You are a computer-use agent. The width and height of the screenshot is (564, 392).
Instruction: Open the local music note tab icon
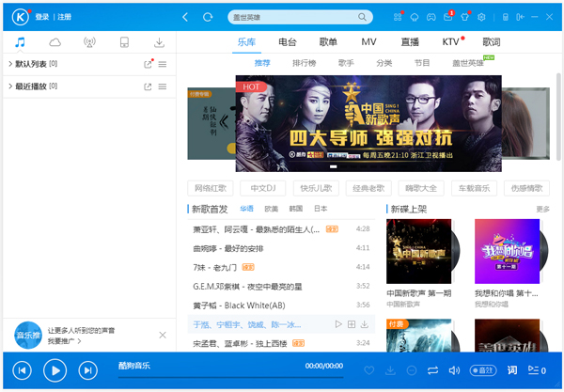pyautogui.click(x=20, y=42)
